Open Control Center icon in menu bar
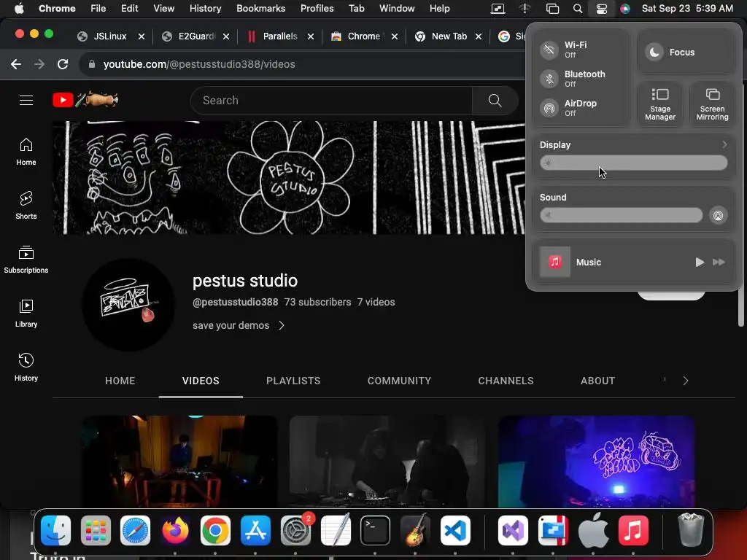Viewport: 747px width, 560px height. coord(602,9)
